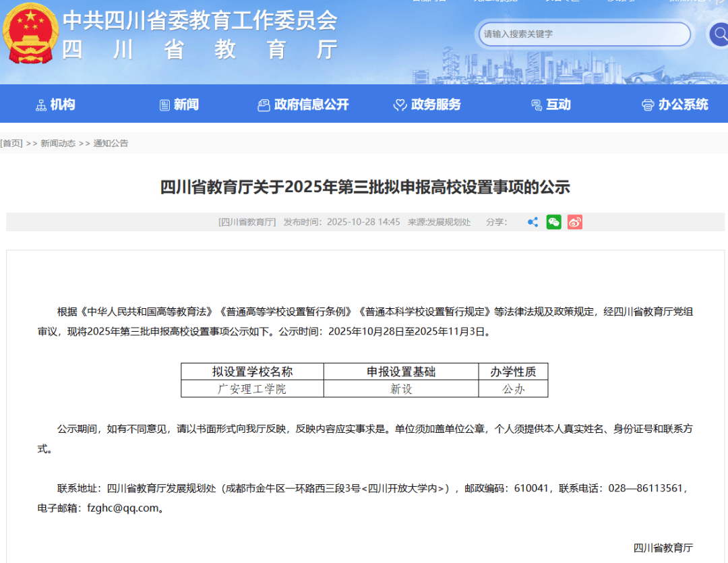Click the 四川省教育厅 header site title
The width and height of the screenshot is (728, 563).
tap(200, 50)
